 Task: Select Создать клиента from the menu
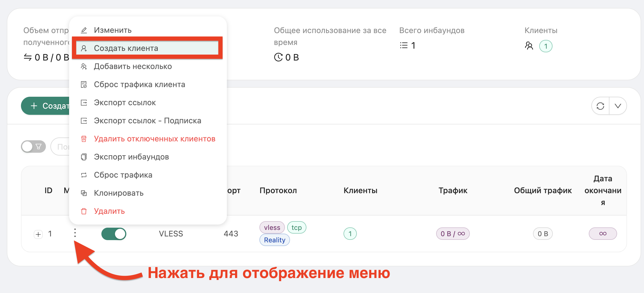[126, 48]
